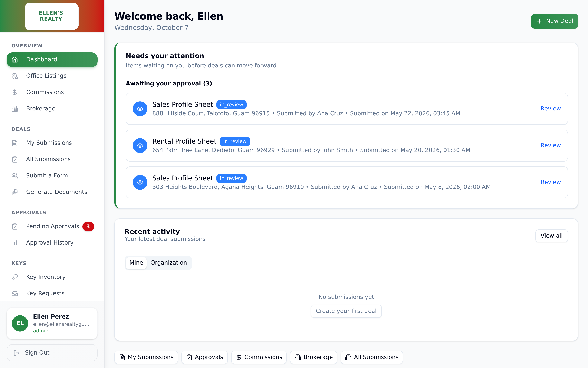The image size is (588, 368).
Task: Click the Sign Out button
Action: coord(52,353)
